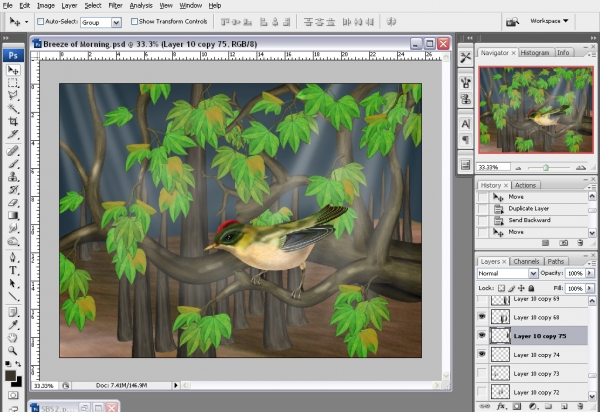Select the Crop tool
This screenshot has width=600, height=412.
tap(13, 122)
